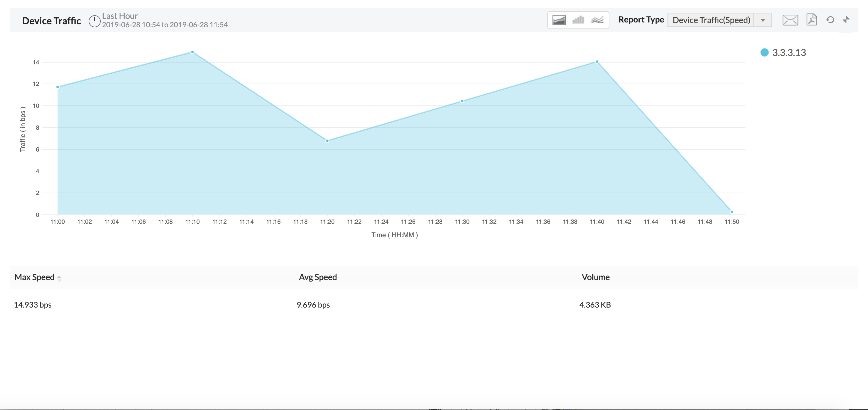
Task: Switch to area chart view
Action: point(559,20)
